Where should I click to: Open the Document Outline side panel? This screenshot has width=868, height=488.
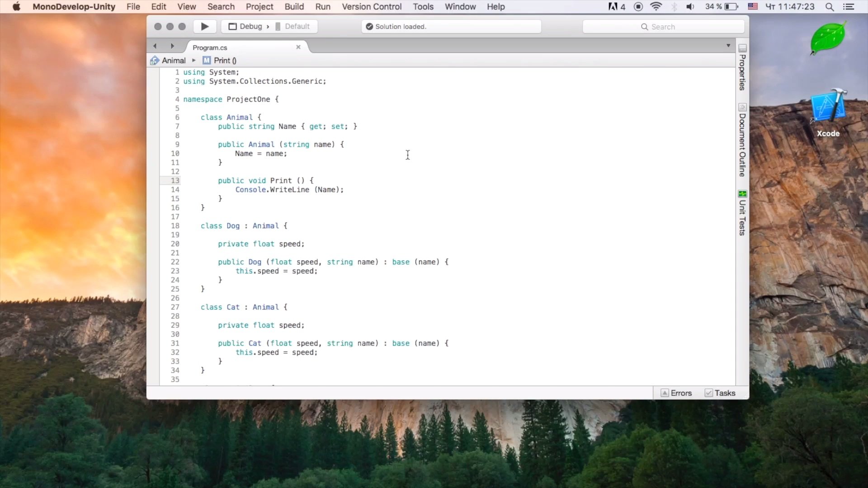[x=742, y=140]
